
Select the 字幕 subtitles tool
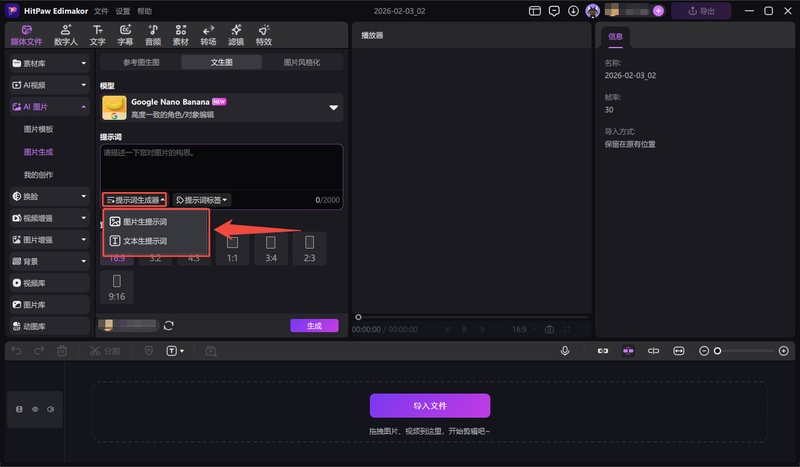pos(125,36)
